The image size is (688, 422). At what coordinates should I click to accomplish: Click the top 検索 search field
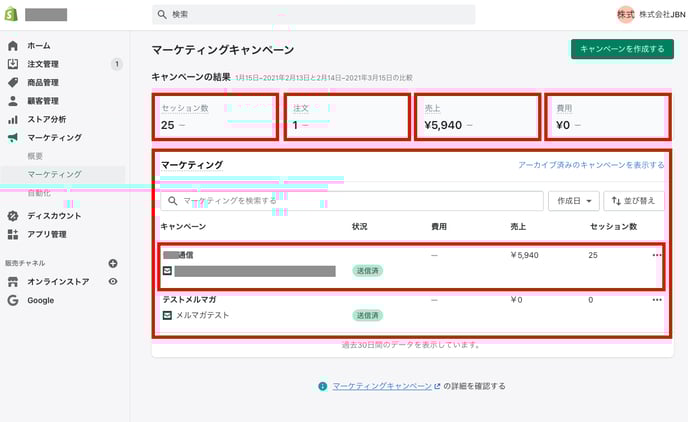313,14
